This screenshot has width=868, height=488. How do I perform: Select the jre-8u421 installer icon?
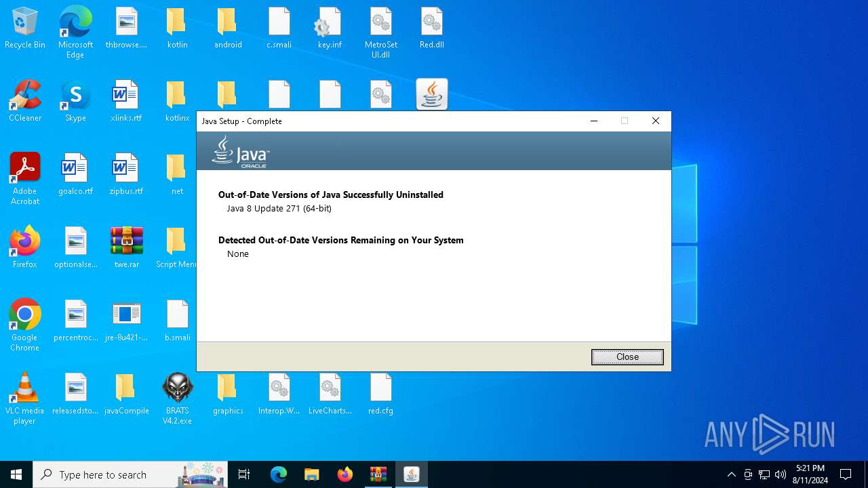(126, 321)
